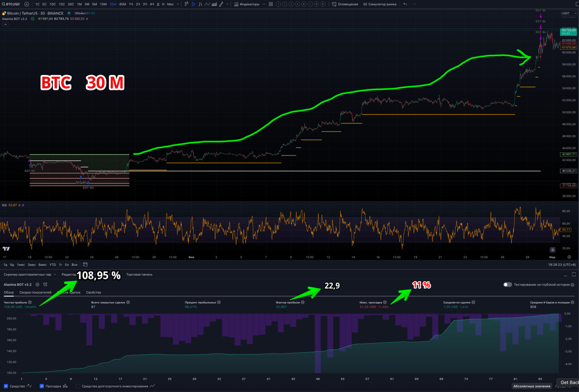Select the 45M timeframe button

click(122, 4)
